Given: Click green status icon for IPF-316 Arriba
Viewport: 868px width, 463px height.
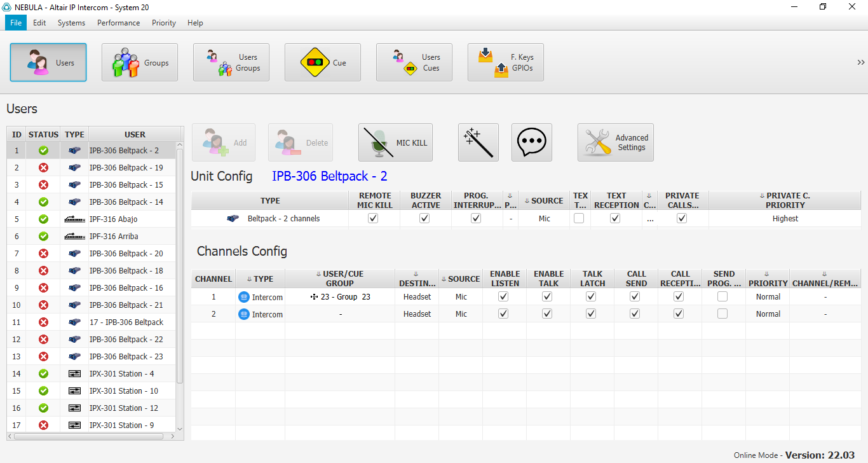Looking at the screenshot, I should [x=43, y=237].
